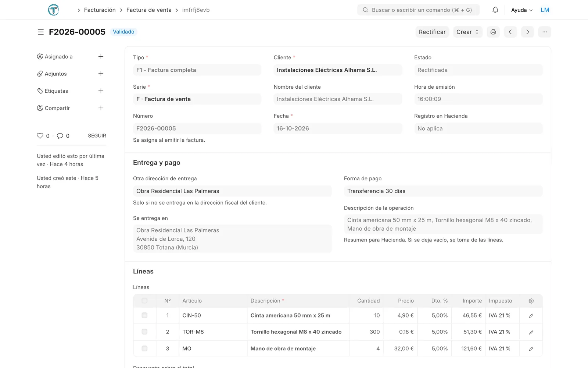588x368 pixels.
Task: Expand the Crear dropdown
Action: [467, 32]
